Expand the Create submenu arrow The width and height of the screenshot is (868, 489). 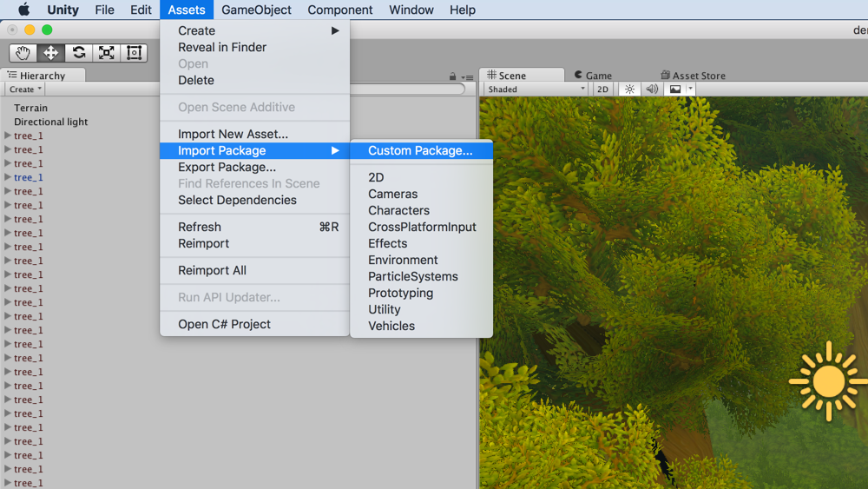pos(335,30)
